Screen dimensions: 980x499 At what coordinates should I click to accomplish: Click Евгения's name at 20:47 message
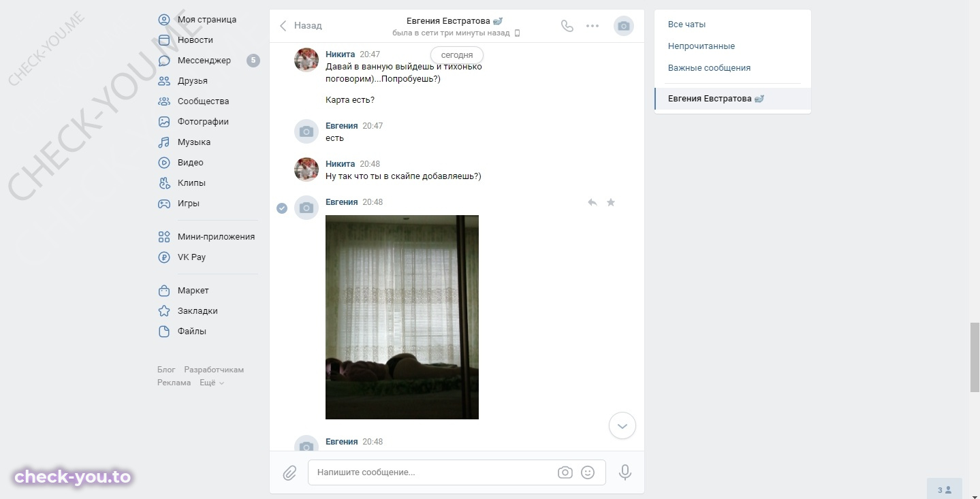pos(341,126)
